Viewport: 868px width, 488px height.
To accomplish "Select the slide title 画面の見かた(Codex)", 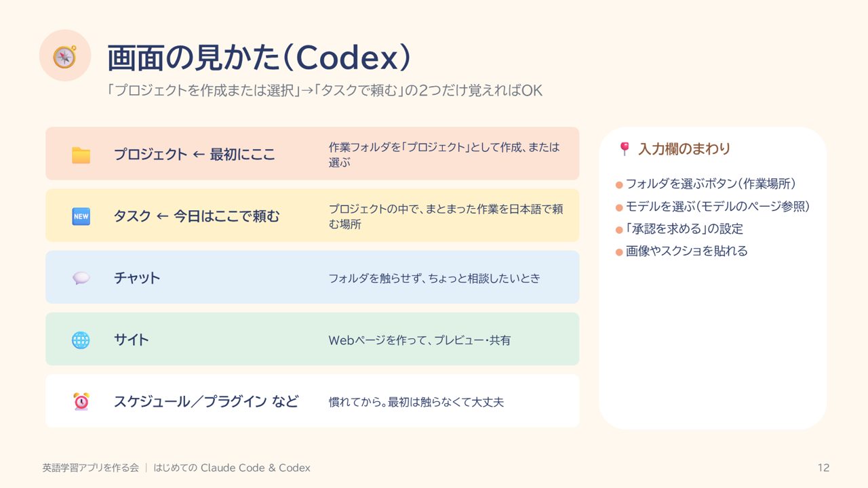I will tap(259, 58).
